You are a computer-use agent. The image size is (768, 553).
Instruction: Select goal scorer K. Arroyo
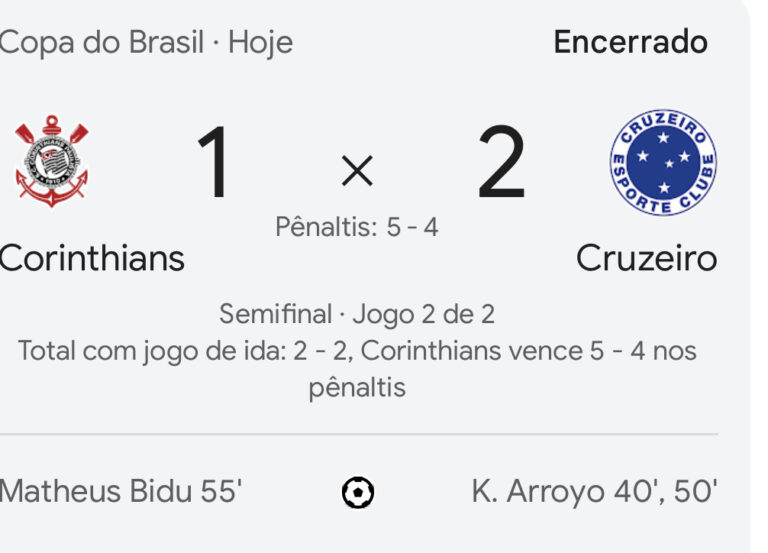[x=537, y=492]
